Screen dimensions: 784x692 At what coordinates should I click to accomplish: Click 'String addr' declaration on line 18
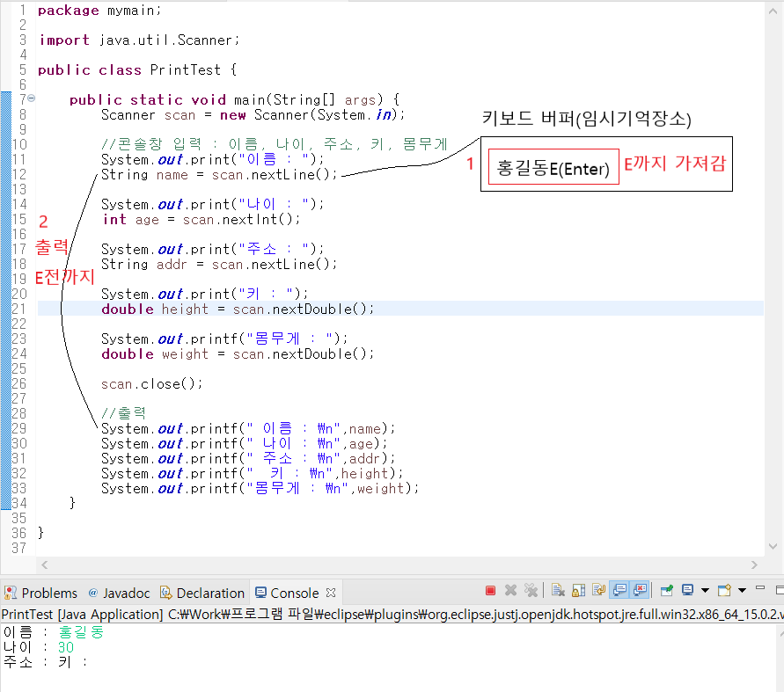click(x=144, y=265)
